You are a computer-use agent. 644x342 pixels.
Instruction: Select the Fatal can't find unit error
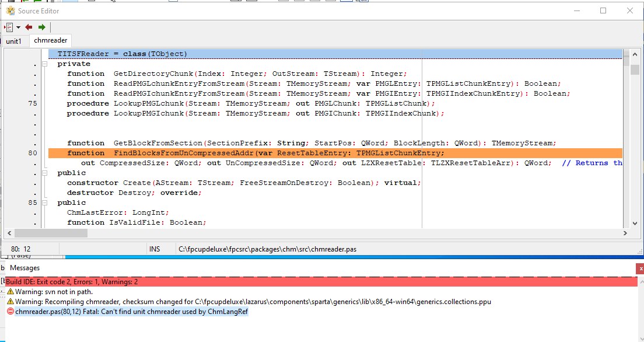tap(131, 312)
